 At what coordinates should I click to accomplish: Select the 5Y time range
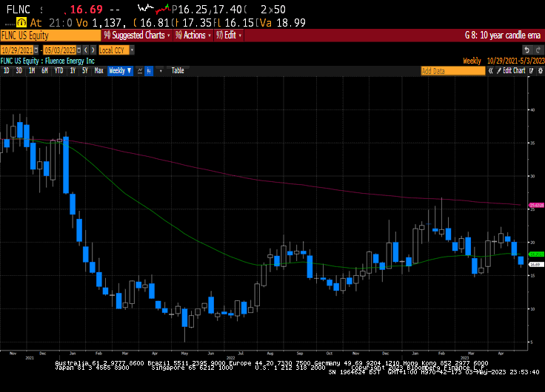tap(85, 71)
